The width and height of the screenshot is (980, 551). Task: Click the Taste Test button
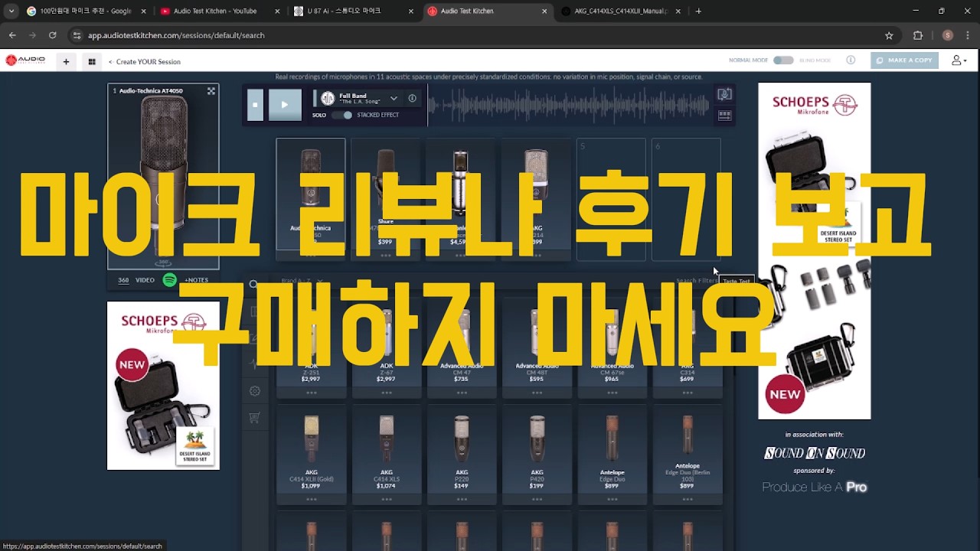click(x=737, y=282)
